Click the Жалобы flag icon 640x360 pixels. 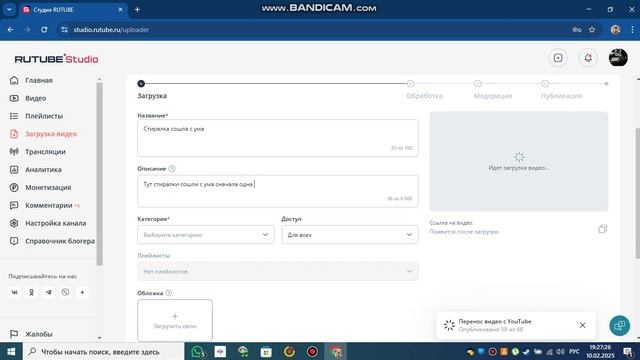pos(14,334)
